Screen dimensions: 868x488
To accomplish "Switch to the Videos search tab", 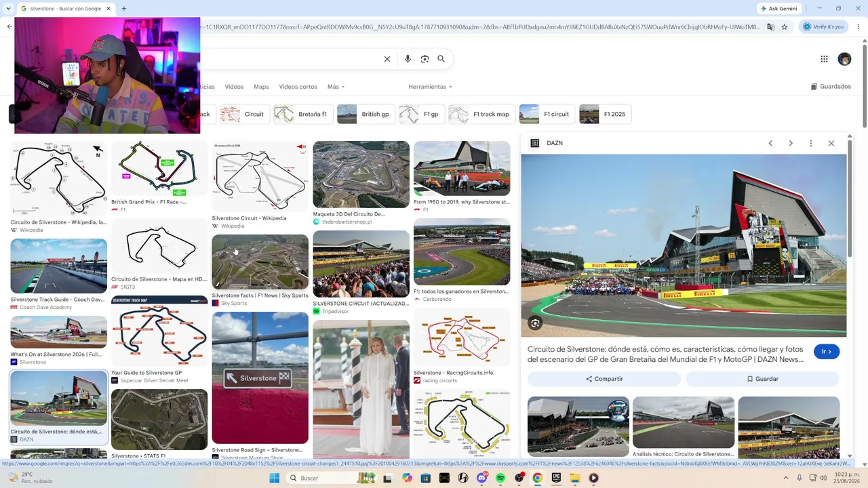I will click(234, 87).
